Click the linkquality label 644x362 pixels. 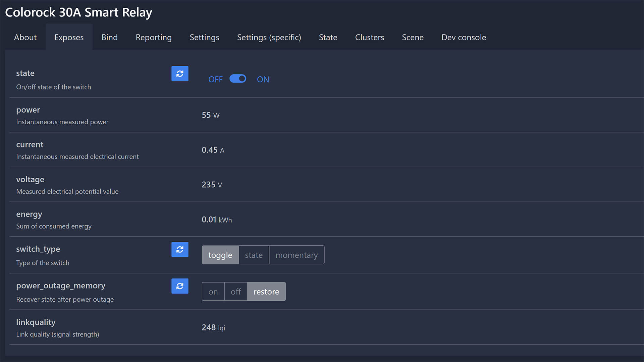[x=36, y=322]
